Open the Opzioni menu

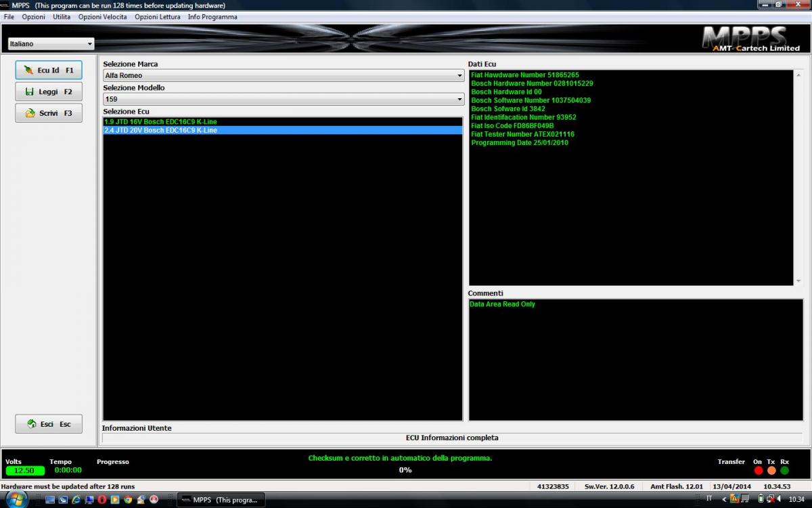(x=34, y=17)
